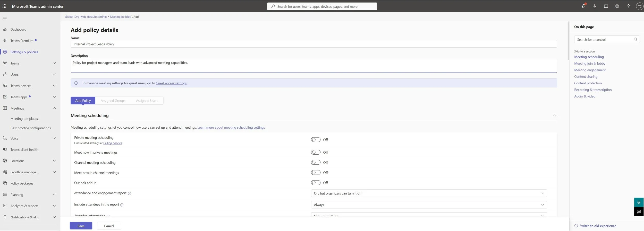Click the Teams Premium diamond icon
Screen dimensions: 644x231
[x=5, y=41]
